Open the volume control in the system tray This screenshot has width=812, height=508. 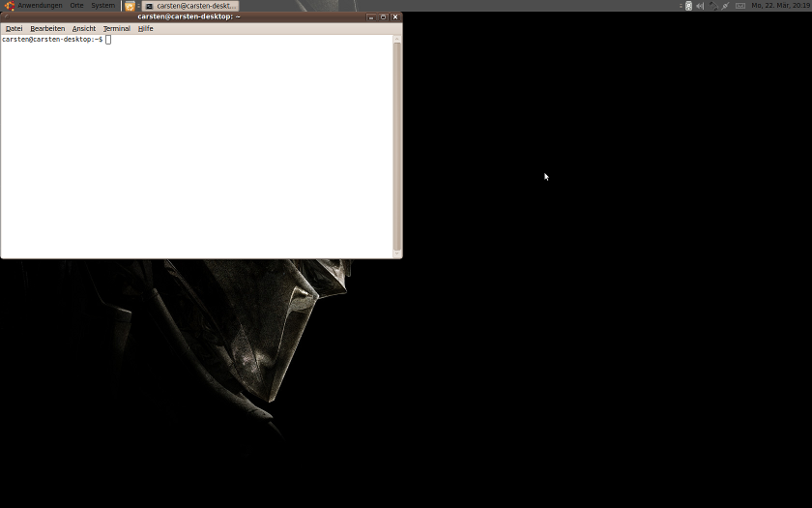(700, 6)
